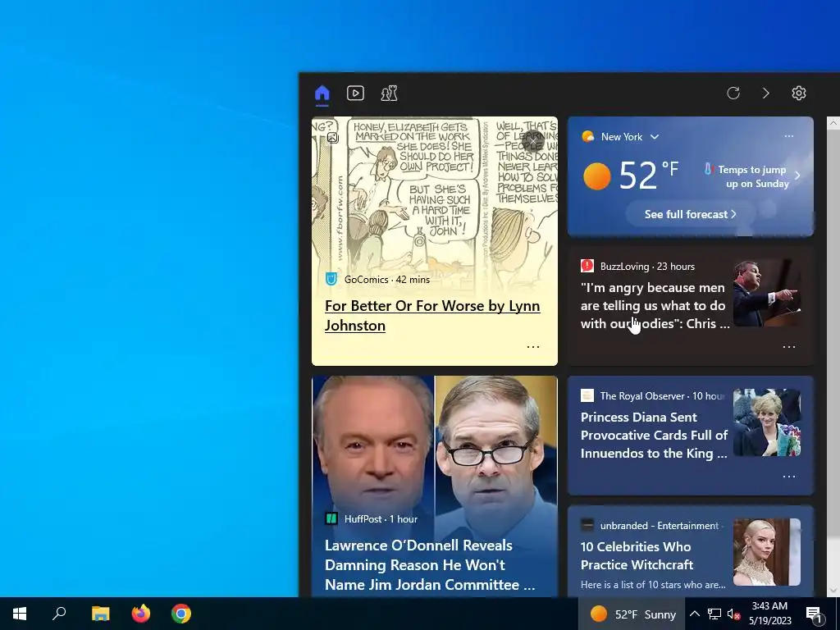Click the BuzzLoving source icon
This screenshot has height=630, width=840.
click(587, 266)
